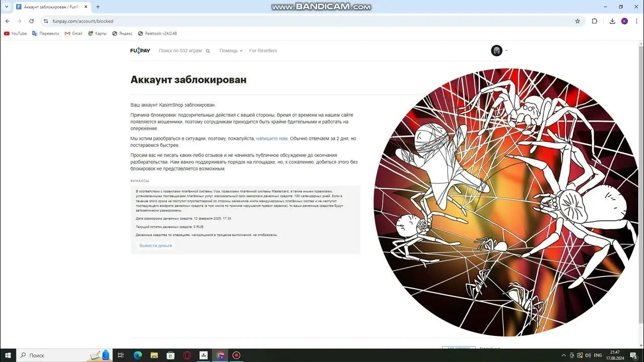Image resolution: width=644 pixels, height=362 pixels.
Task: Click the напишите нам link
Action: click(272, 138)
